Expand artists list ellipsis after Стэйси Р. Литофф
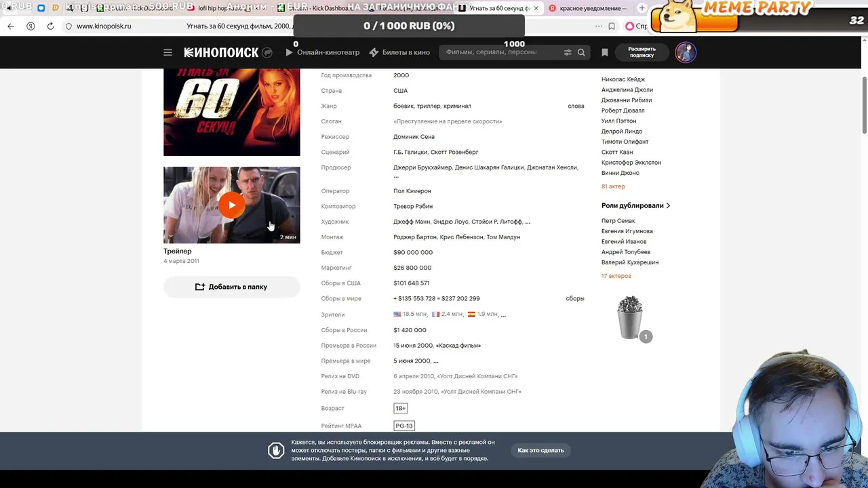Viewport: 868px width, 488px height. coord(528,222)
